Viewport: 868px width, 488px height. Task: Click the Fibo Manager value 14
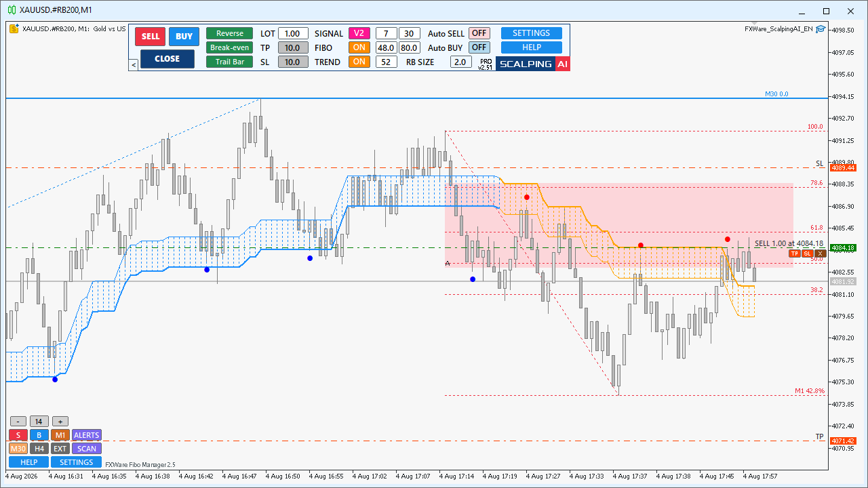click(39, 422)
